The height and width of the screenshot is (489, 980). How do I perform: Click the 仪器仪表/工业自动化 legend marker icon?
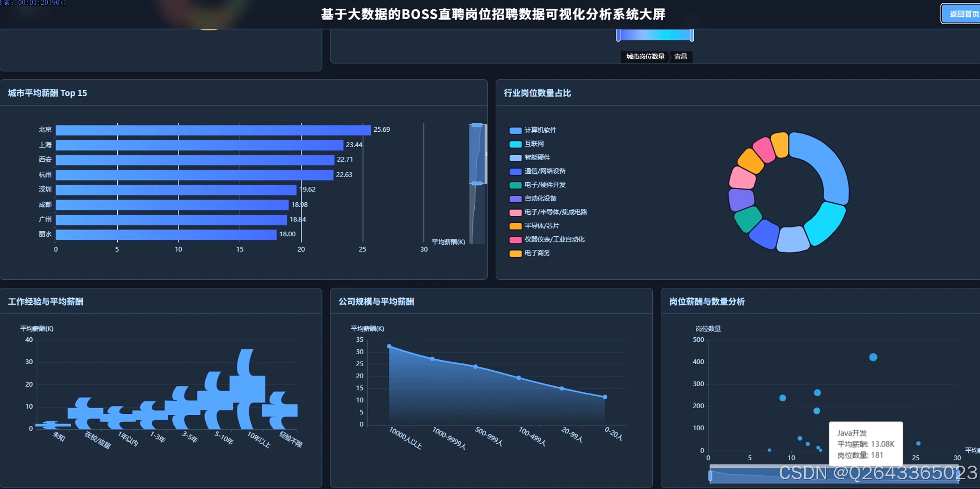coord(515,240)
